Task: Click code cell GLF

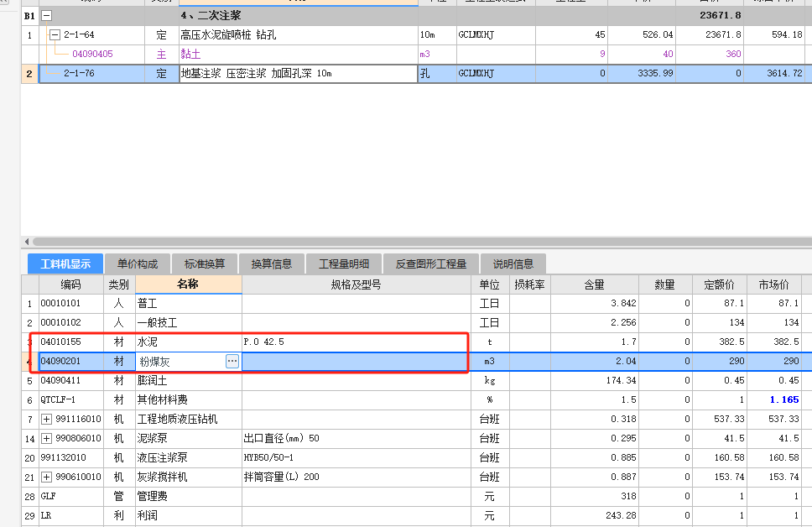Action: tap(71, 497)
